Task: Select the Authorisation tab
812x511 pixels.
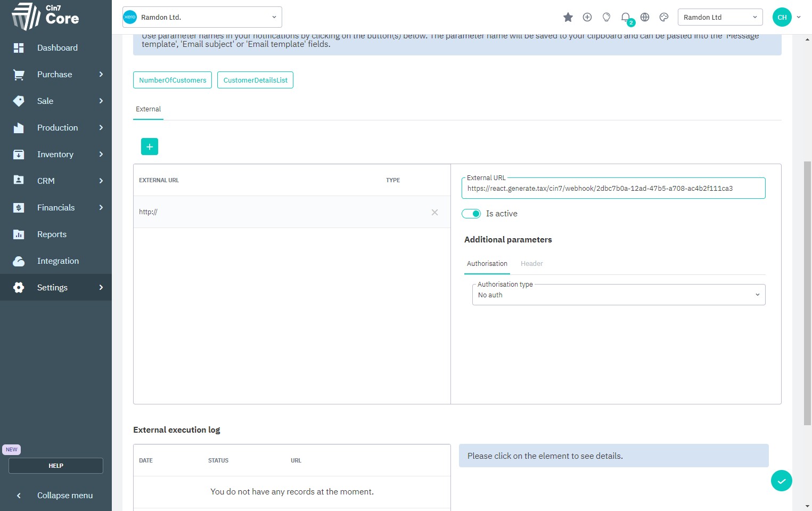Action: 487,264
